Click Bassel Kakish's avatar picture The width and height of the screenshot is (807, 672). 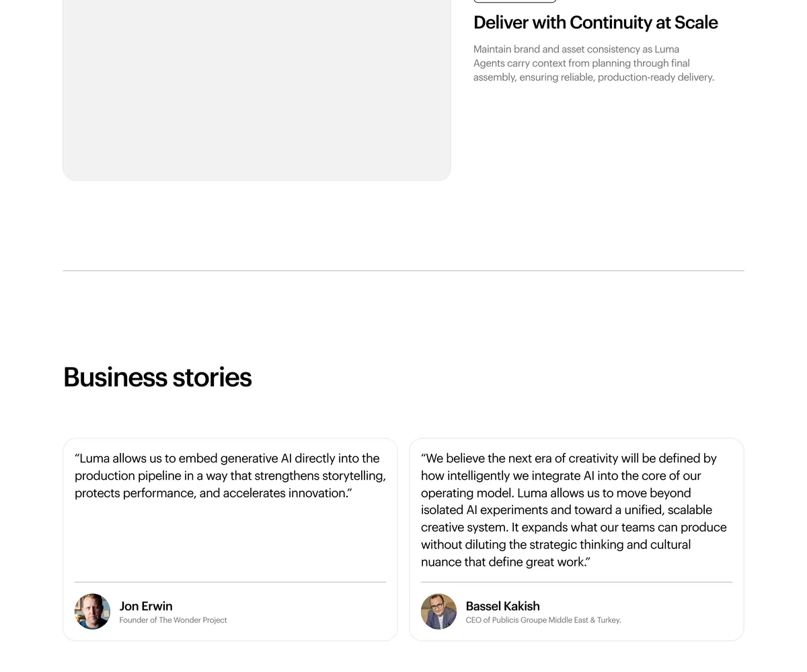(x=438, y=612)
